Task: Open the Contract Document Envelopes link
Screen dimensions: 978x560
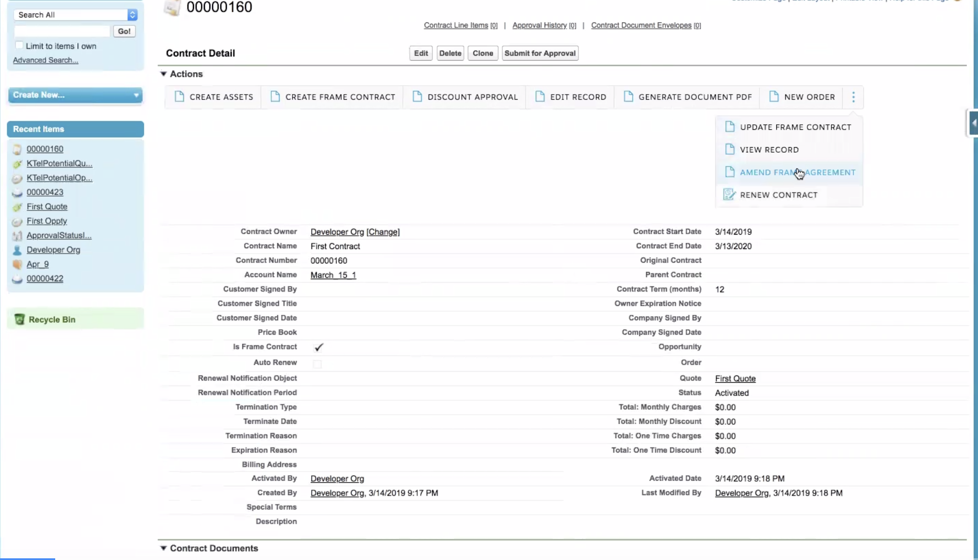Action: (x=641, y=25)
